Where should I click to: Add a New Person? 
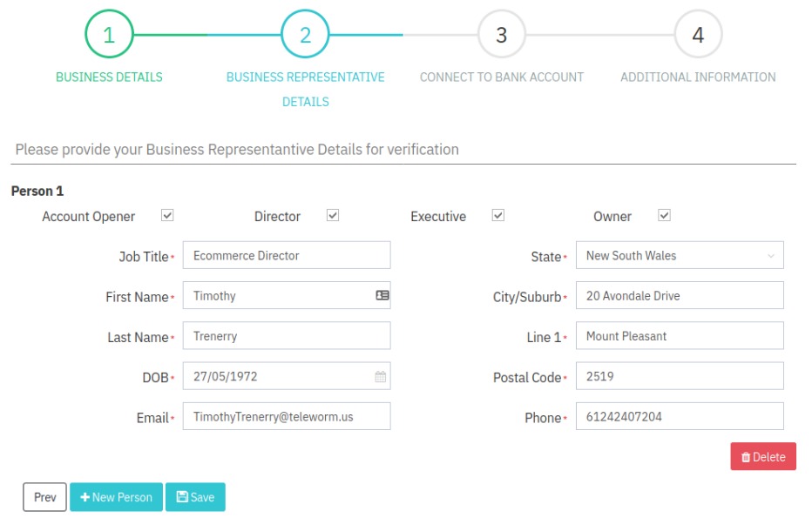pos(116,497)
